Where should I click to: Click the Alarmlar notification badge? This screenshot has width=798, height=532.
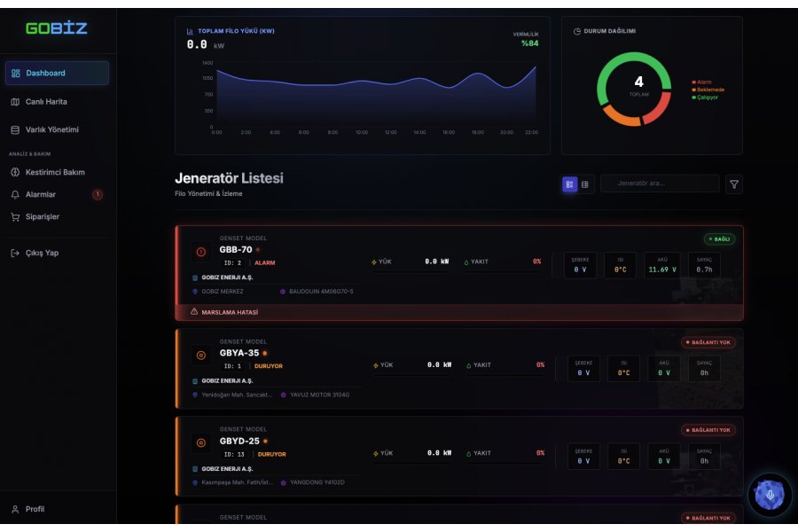98,194
